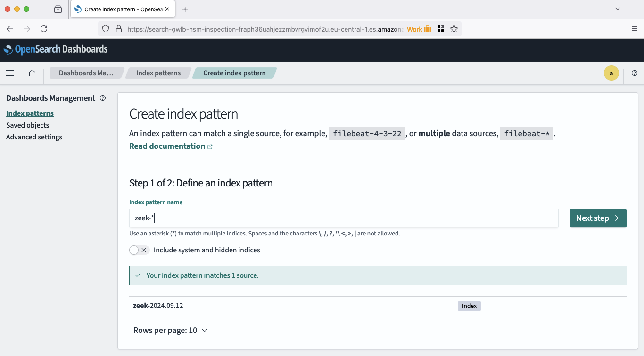Open the Rows per page dropdown

coord(171,330)
